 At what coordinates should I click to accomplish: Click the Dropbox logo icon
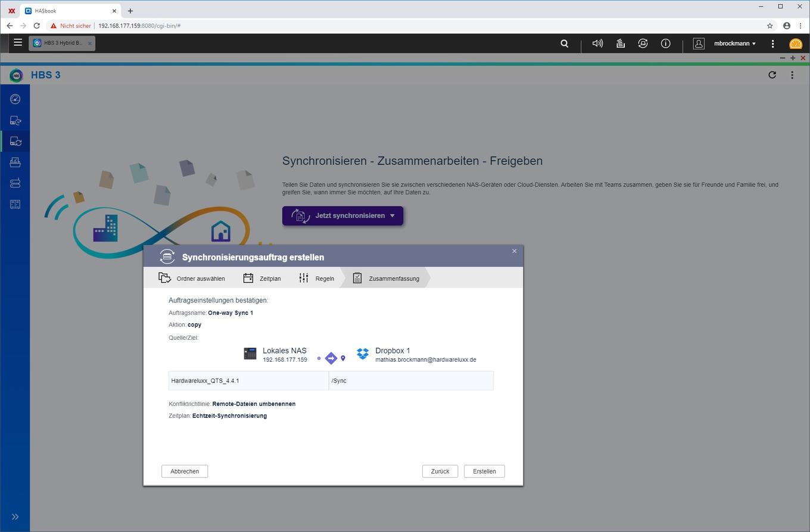(363, 353)
